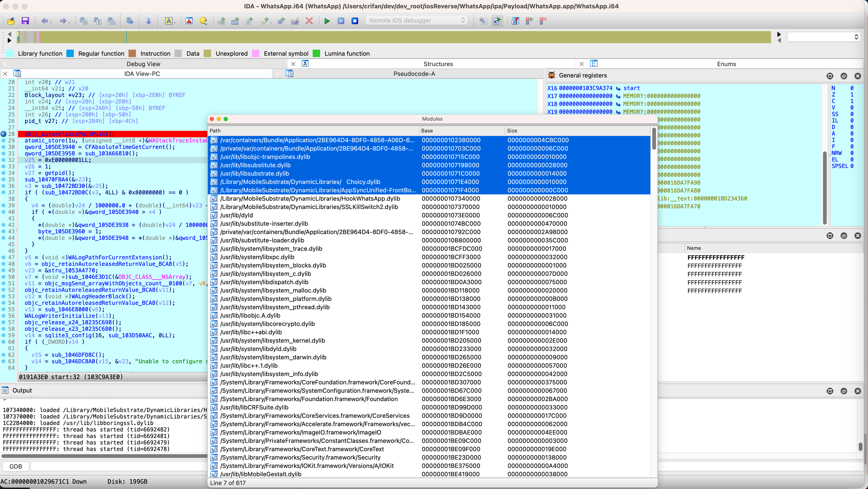Click the faded 'C' decompile toolbar icon
868x489 pixels.
(483, 21)
